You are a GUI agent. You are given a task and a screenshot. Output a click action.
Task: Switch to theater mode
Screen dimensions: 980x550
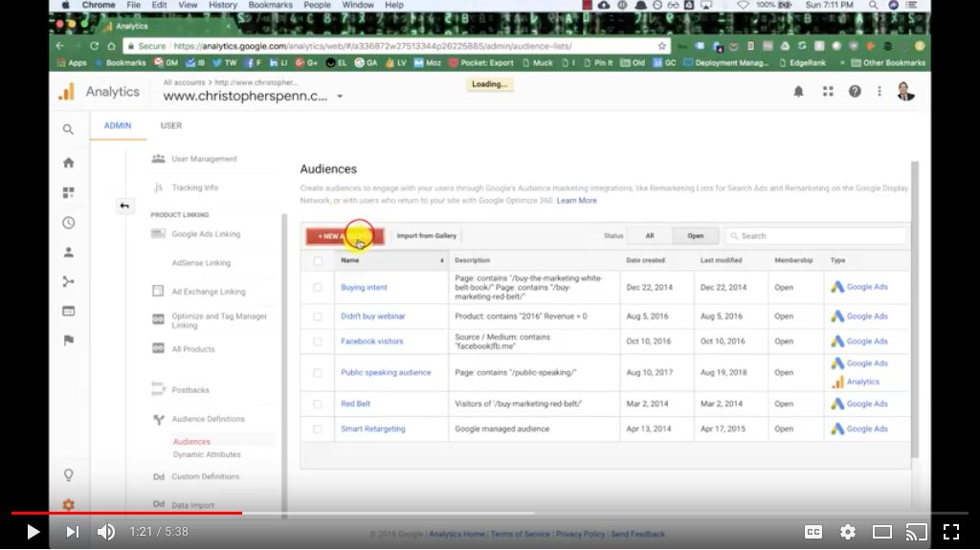pyautogui.click(x=881, y=532)
